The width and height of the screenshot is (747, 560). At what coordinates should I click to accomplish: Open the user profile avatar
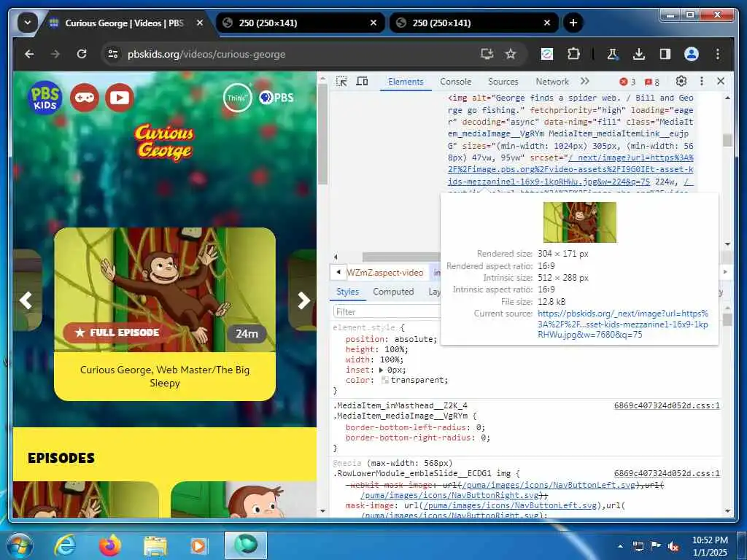click(x=692, y=54)
